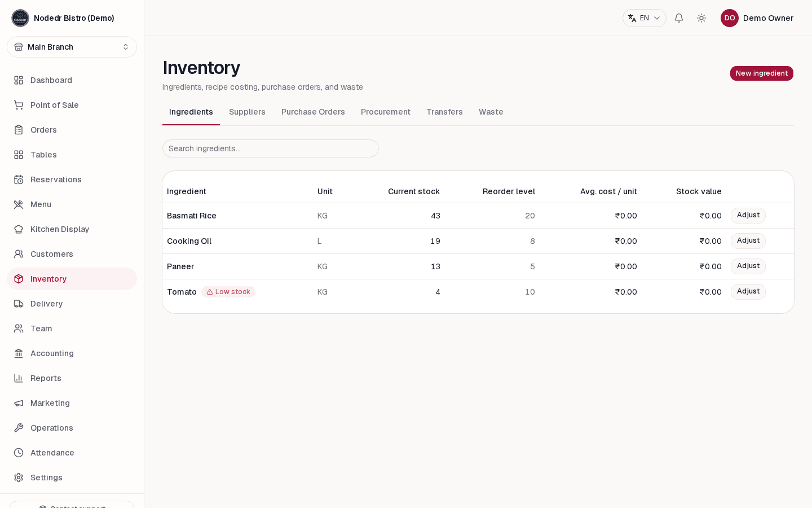Click the Reorder level column header
Viewport: 812px width, 508px height.
click(509, 191)
